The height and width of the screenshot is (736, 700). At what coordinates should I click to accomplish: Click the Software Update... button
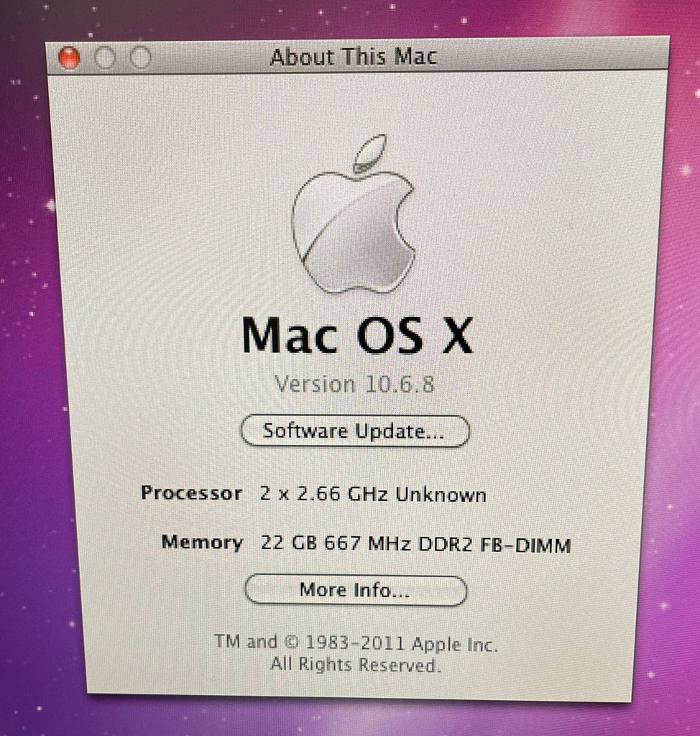pos(355,431)
